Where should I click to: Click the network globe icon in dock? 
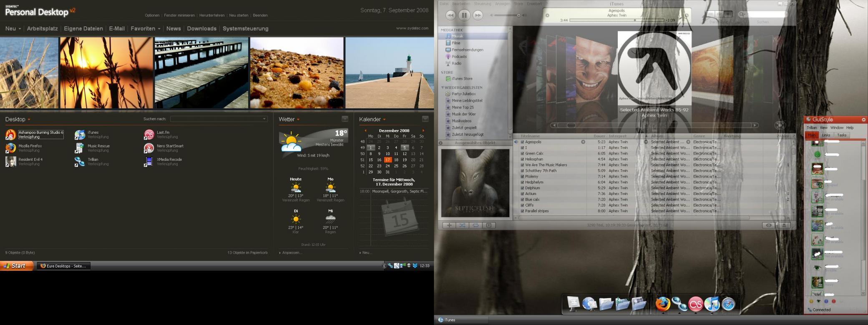(589, 304)
